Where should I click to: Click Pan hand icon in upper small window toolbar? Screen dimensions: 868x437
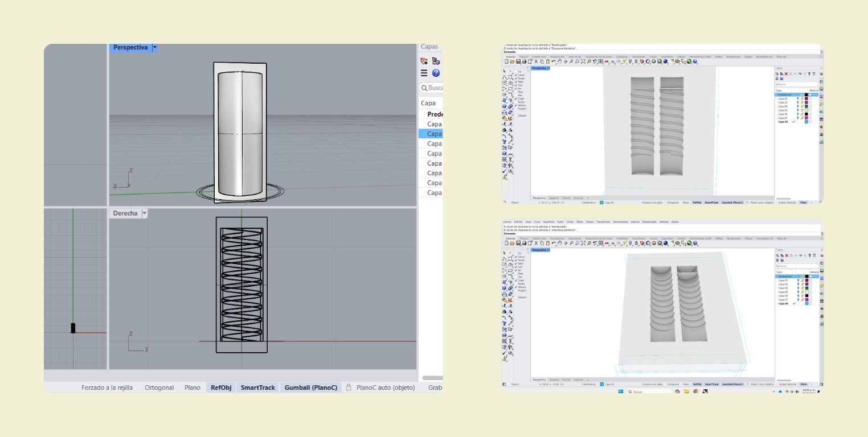560,61
